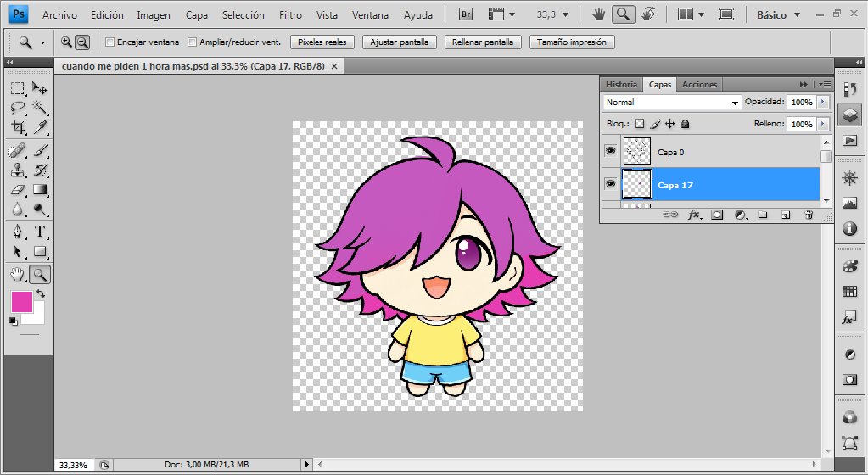This screenshot has width=868, height=475.
Task: Select the Move tool
Action: click(x=39, y=88)
